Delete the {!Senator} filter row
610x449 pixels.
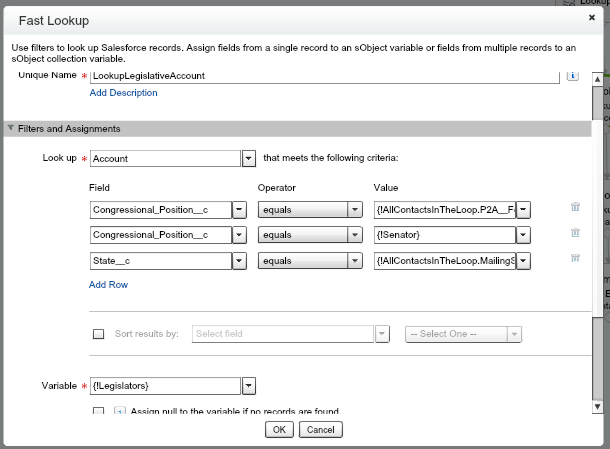point(575,233)
